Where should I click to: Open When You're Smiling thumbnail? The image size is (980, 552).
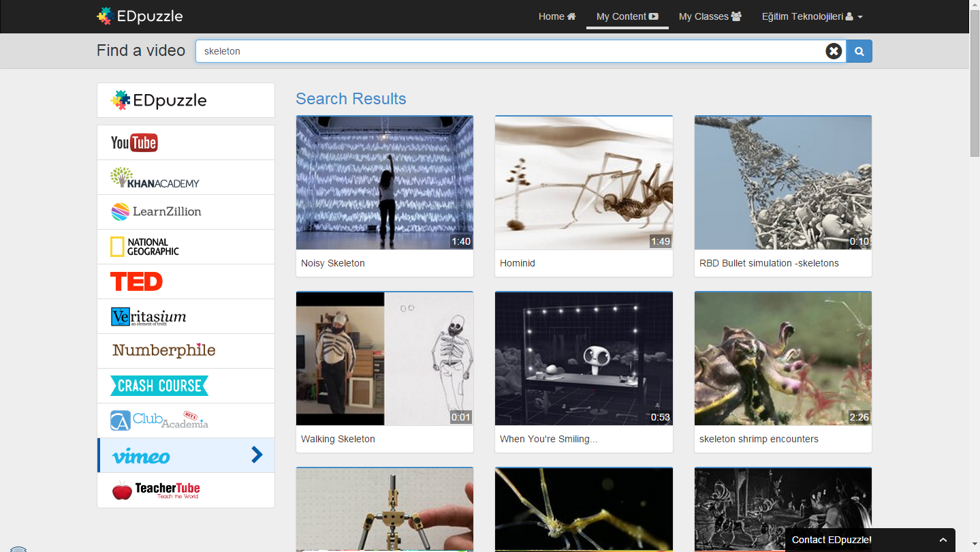pos(584,358)
